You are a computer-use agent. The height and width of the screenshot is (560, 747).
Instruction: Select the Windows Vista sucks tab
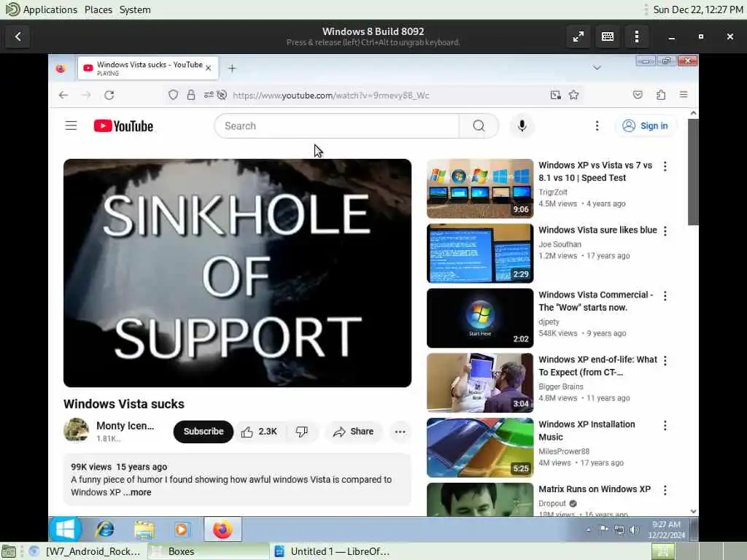pyautogui.click(x=147, y=68)
